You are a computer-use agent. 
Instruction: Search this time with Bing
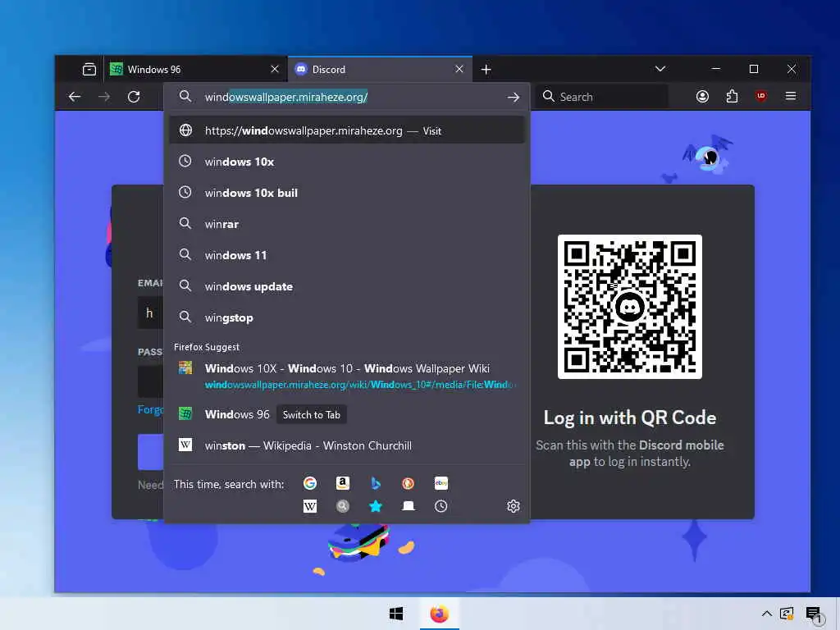tap(376, 483)
